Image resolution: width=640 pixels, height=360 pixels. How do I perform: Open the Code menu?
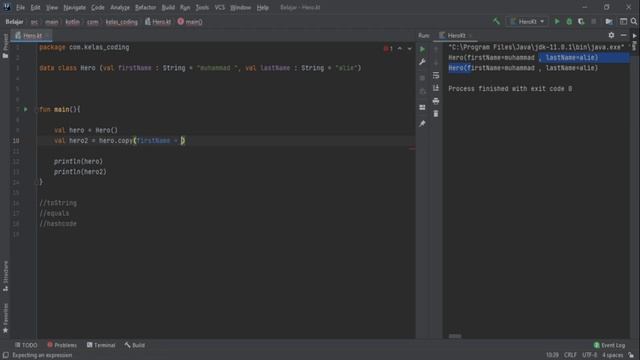point(98,7)
